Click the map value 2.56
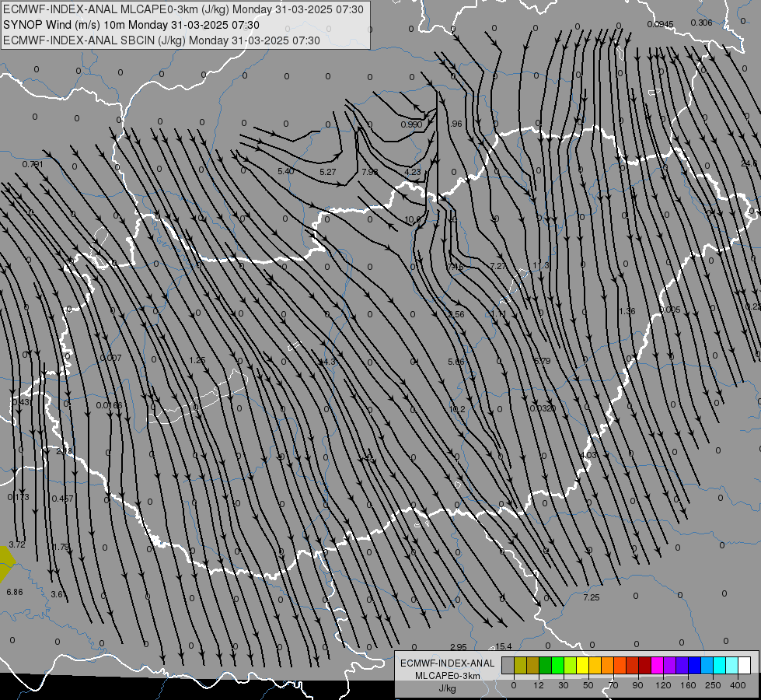Screen dimensions: 761x700 click(456, 314)
